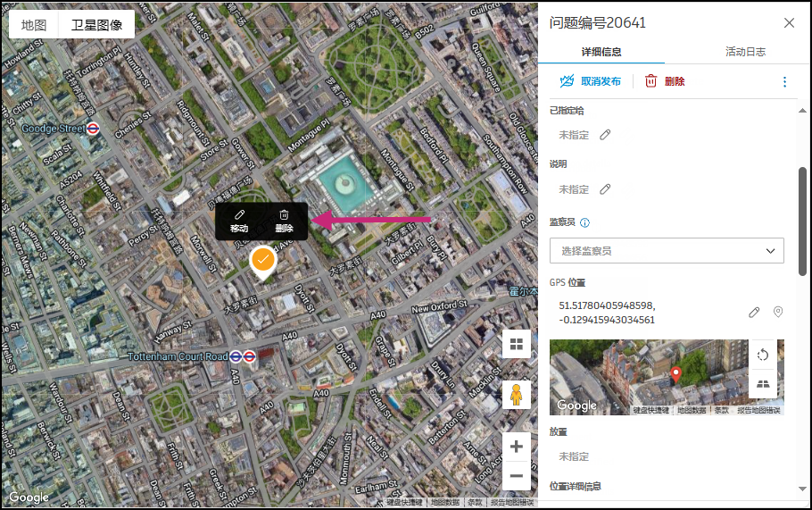The image size is (812, 510).
Task: Click the panel scroll down arrow
Action: click(x=802, y=489)
